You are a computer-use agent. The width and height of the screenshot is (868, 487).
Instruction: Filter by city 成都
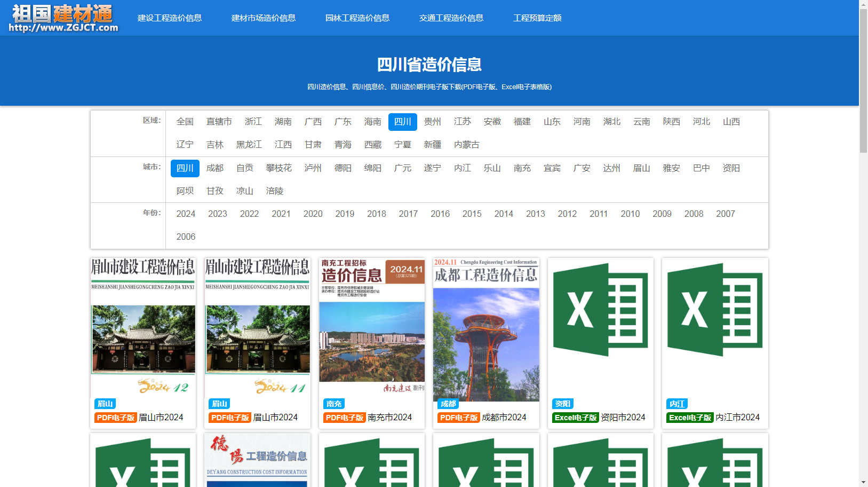(x=215, y=168)
